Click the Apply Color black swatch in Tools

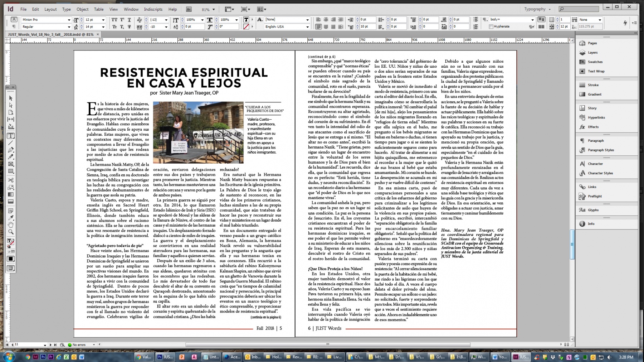[x=11, y=259]
